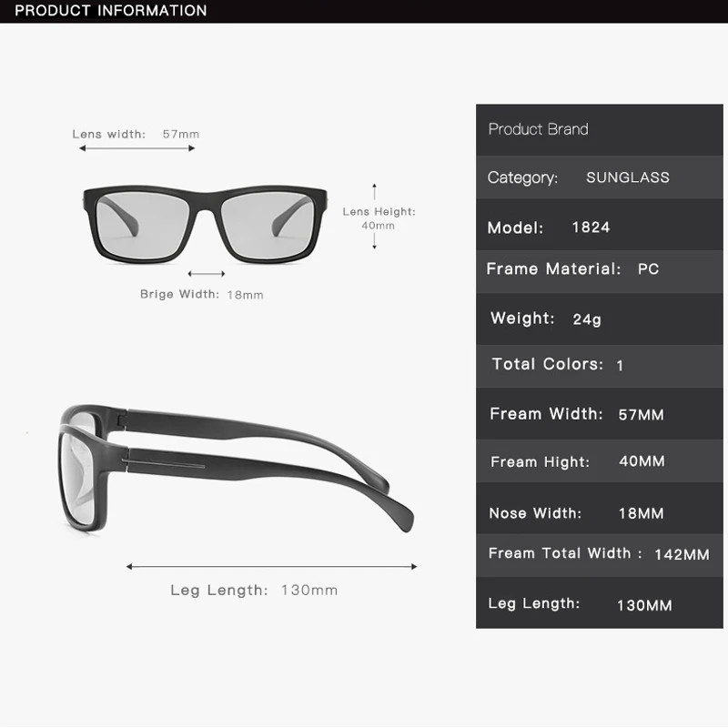Click the front-view sunglasses image
The height and width of the screenshot is (728, 728).
pos(206,224)
